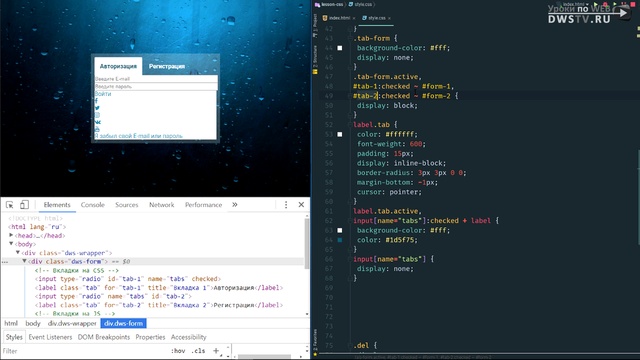
Task: Open the Network tab in DevTools
Action: point(161,205)
